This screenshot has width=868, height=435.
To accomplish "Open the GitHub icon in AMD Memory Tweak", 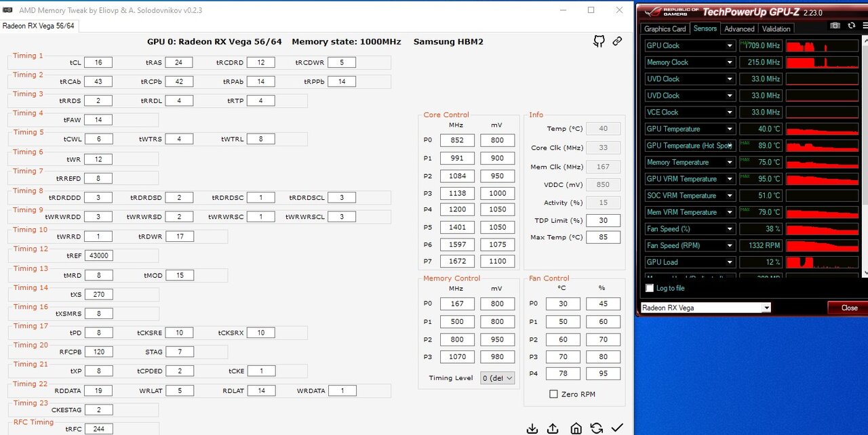I will pyautogui.click(x=599, y=41).
